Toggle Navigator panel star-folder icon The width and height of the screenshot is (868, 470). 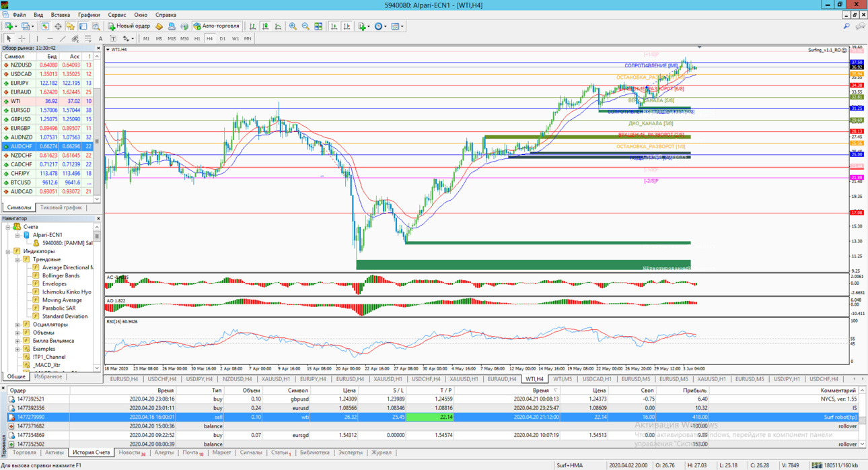(x=70, y=26)
